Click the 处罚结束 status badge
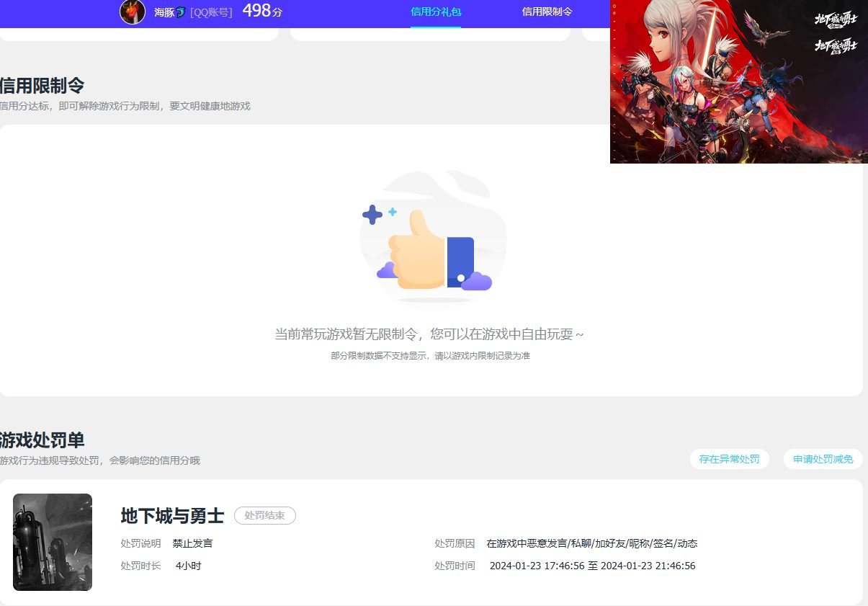Screen dimensions: 868x606 click(x=265, y=516)
